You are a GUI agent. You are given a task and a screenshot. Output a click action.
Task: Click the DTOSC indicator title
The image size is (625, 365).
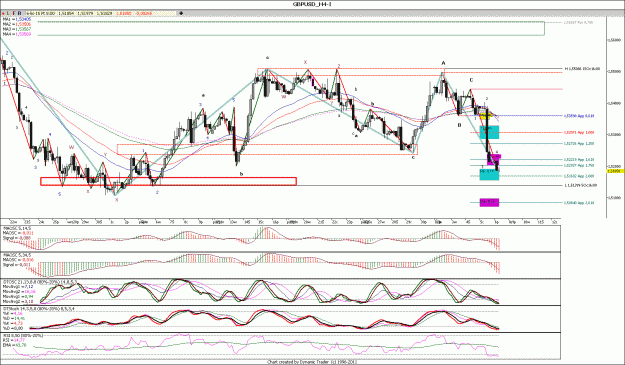[40, 281]
